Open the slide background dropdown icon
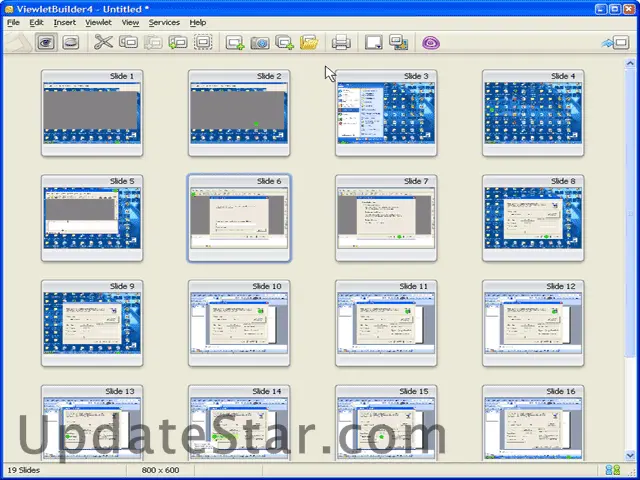The width and height of the screenshot is (640, 480). (373, 42)
